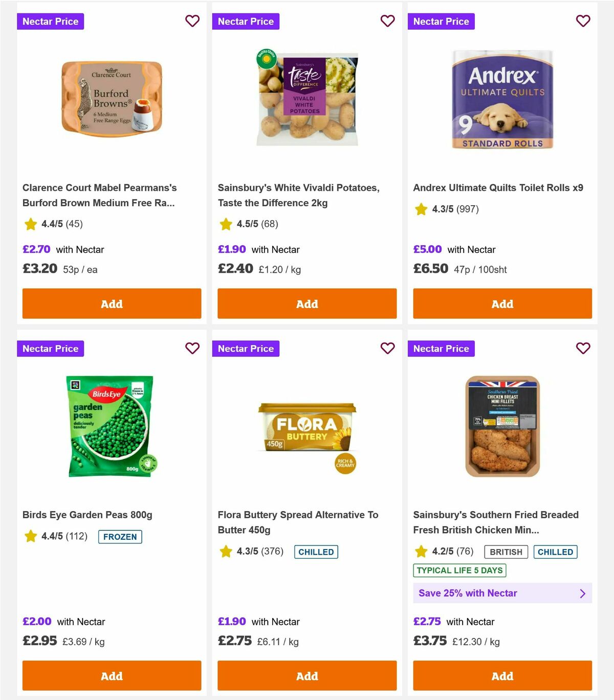This screenshot has height=700, width=614.
Task: Expand the Save 25% with Nectar offer
Action: (502, 593)
